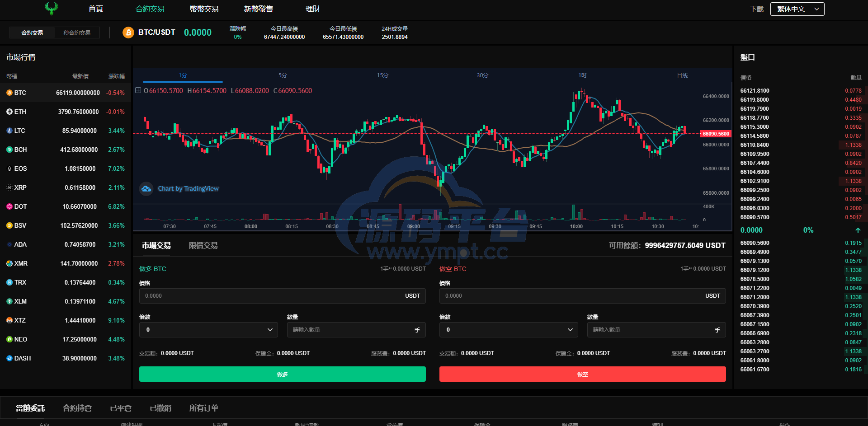This screenshot has width=868, height=426.
Task: Select the 15分 chart interval tab
Action: pyautogui.click(x=382, y=75)
